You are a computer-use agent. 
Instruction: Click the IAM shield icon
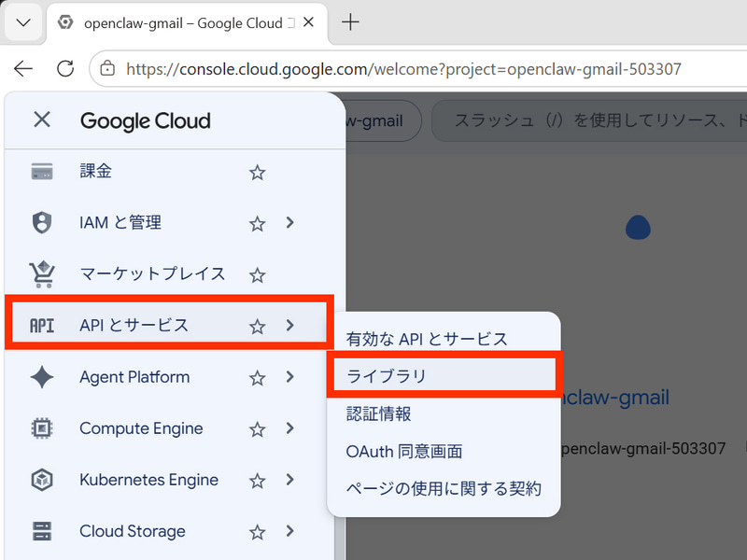tap(42, 222)
